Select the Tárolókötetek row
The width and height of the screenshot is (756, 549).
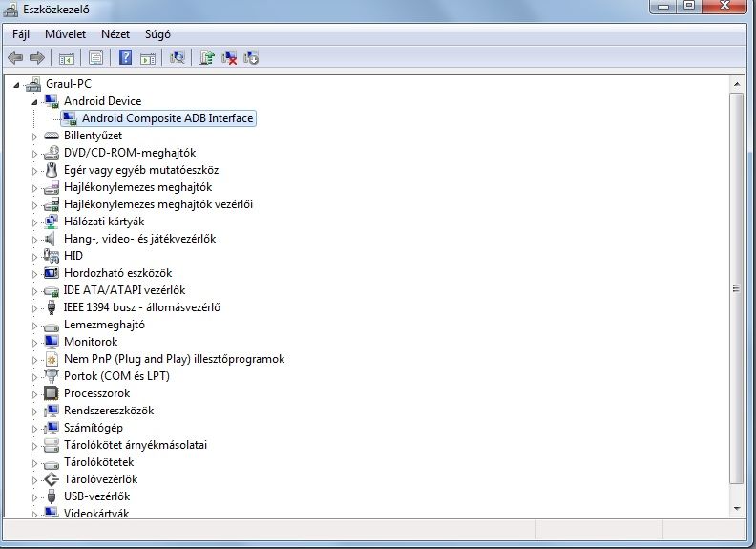click(x=99, y=462)
